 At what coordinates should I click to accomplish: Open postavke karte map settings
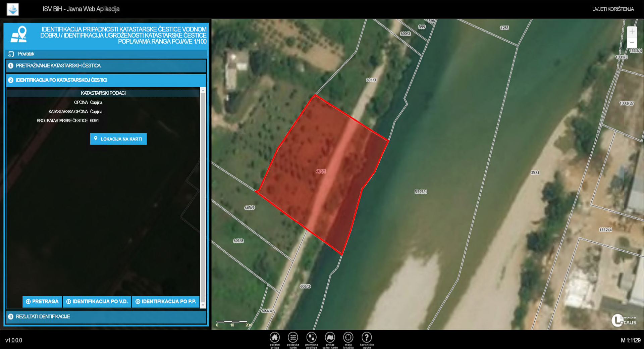[293, 338]
